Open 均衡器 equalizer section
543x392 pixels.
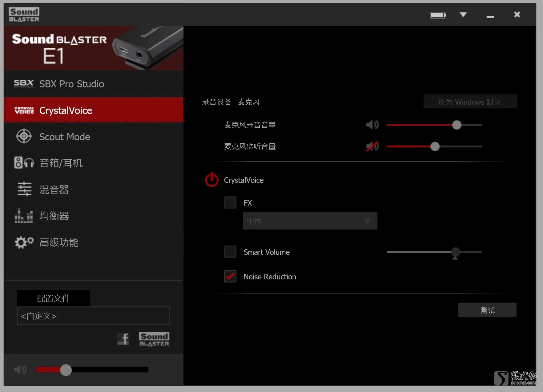94,216
